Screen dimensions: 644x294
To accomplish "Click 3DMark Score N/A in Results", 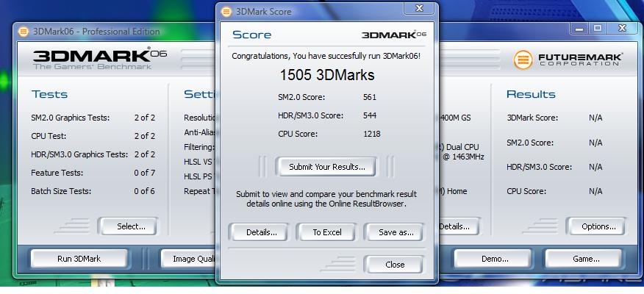I will coord(595,118).
